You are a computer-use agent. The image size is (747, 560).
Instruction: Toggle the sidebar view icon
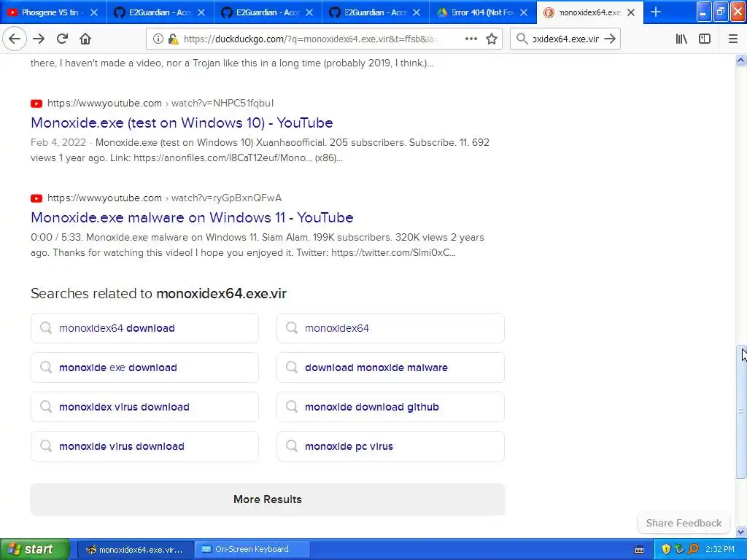(705, 39)
